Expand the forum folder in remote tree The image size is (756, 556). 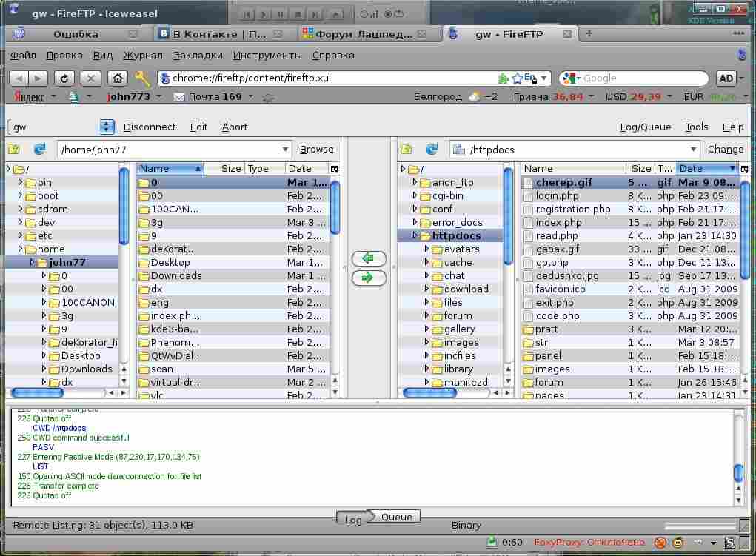pos(426,315)
